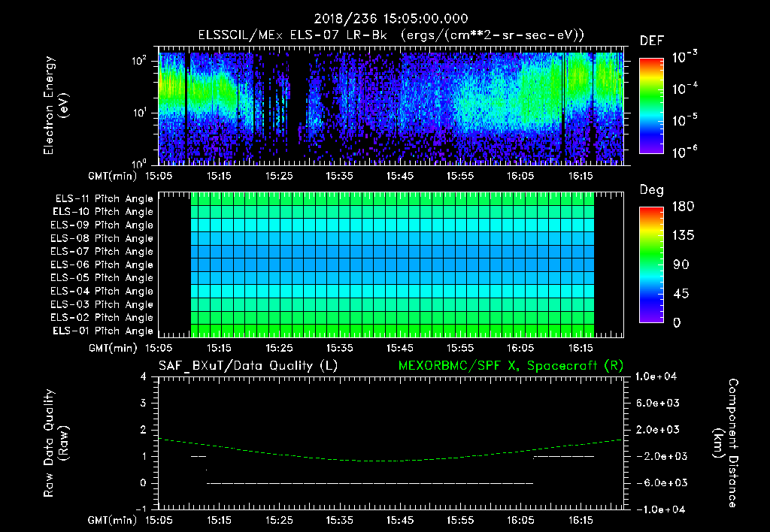Select the green MEXORBMC/SPF X, Spacecraft (R) title
770x532 pixels.
[x=511, y=366]
